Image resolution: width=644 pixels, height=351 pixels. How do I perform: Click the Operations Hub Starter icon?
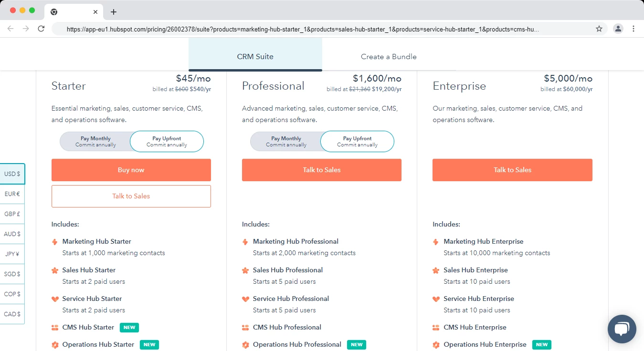[55, 345]
